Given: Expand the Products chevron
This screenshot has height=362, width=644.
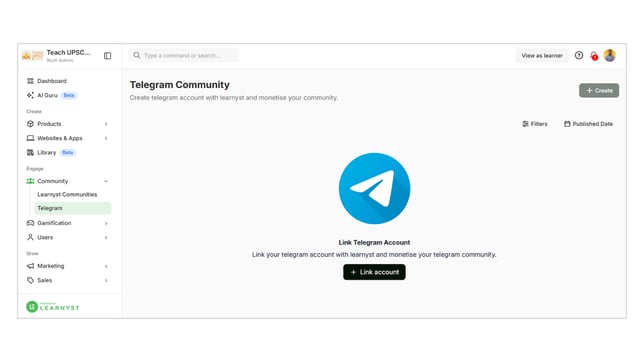Looking at the screenshot, I should pos(106,124).
